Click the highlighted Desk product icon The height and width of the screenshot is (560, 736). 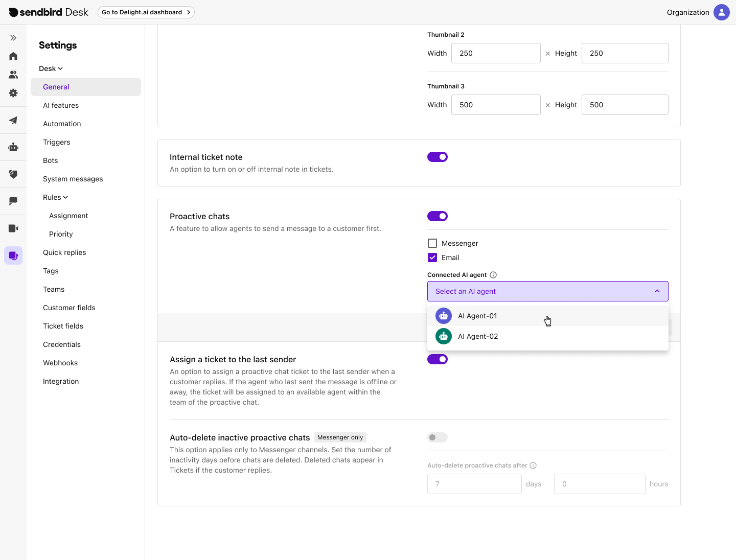13,255
